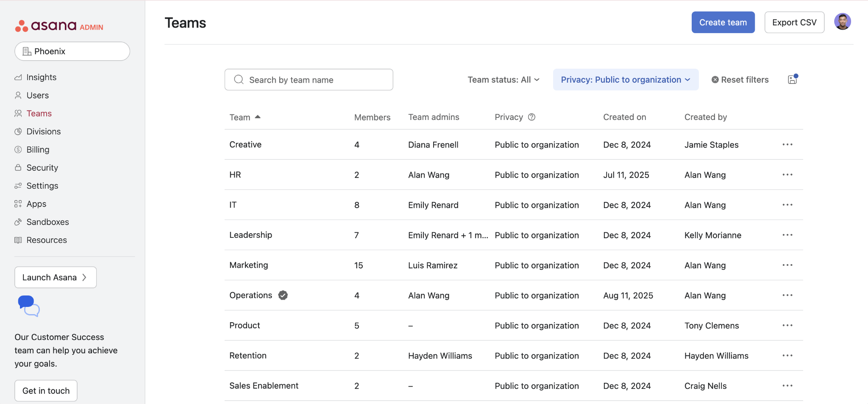Click creator Tony Clemens
The height and width of the screenshot is (404, 868).
712,325
